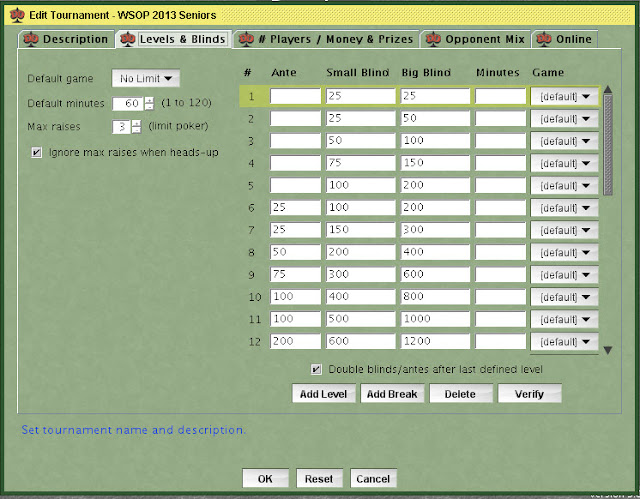Image resolution: width=640 pixels, height=499 pixels.
Task: Click Ante 50 field in level 8
Action: (295, 252)
